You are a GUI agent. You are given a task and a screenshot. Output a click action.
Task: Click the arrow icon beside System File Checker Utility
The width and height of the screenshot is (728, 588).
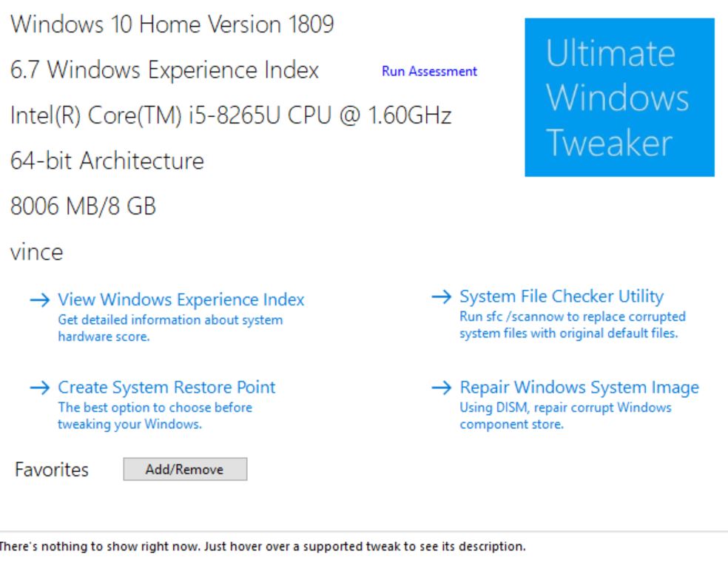point(441,297)
